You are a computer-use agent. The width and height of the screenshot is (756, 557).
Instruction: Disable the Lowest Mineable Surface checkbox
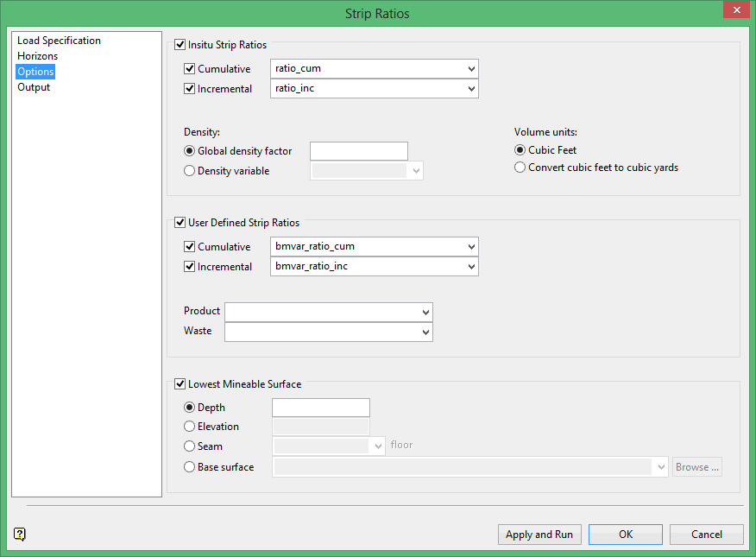180,384
